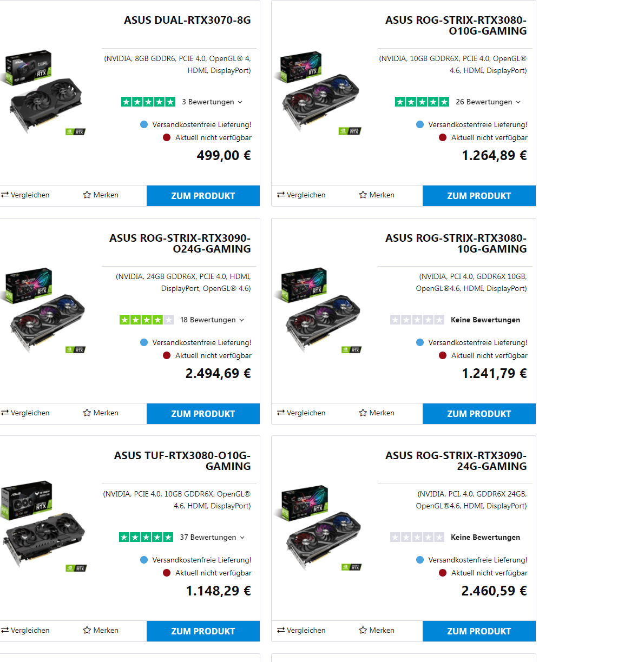Click the ASUS DUAL-RTX3070-8G product image
The image size is (644, 662).
[46, 92]
